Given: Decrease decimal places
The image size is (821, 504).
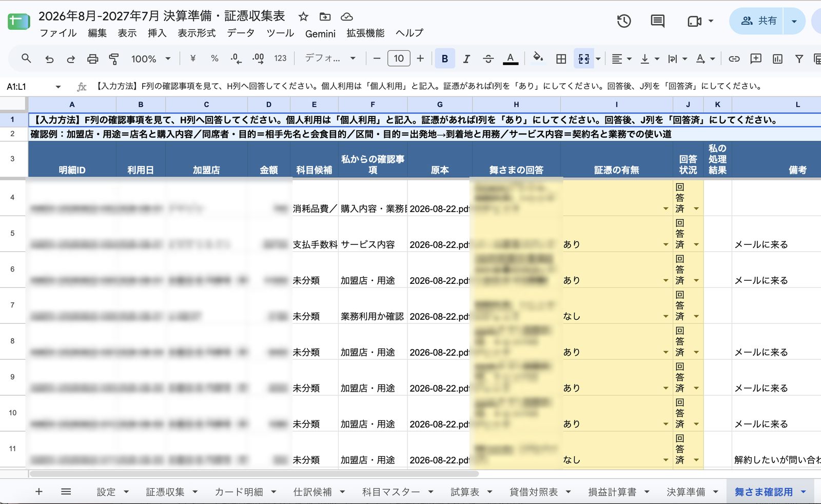Looking at the screenshot, I should point(236,59).
